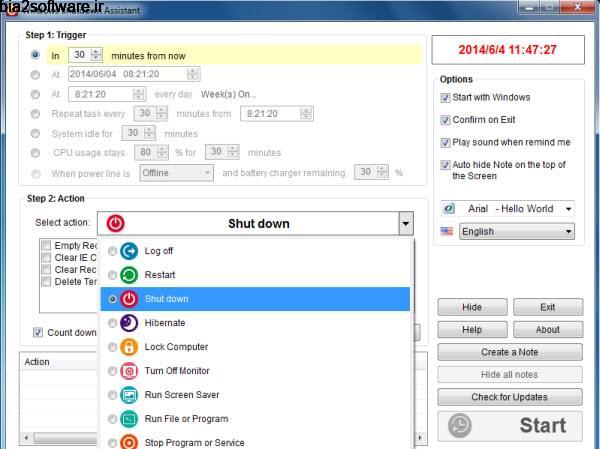Choose Log off from action list
This screenshot has width=600, height=449.
255,251
